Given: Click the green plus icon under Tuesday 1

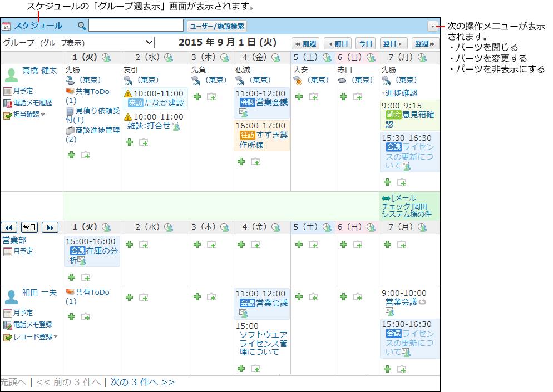Looking at the screenshot, I should (71, 155).
